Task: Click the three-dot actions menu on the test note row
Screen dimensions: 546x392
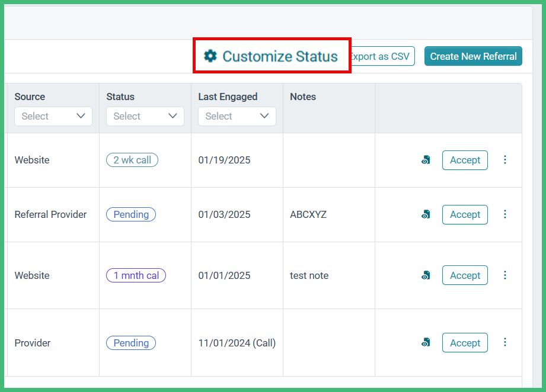Action: tap(505, 275)
